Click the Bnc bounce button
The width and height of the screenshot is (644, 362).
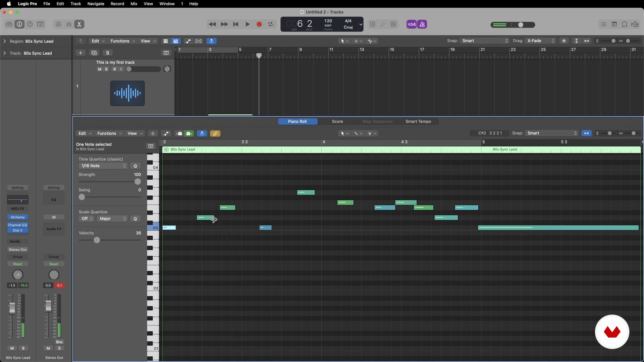(x=59, y=342)
